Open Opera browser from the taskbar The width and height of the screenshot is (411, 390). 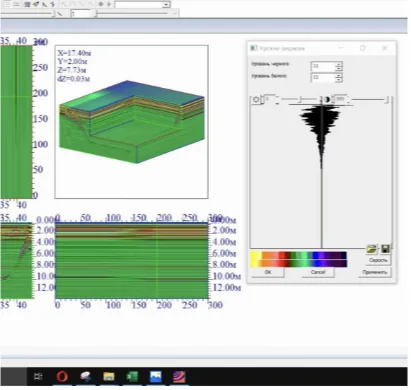pos(62,377)
